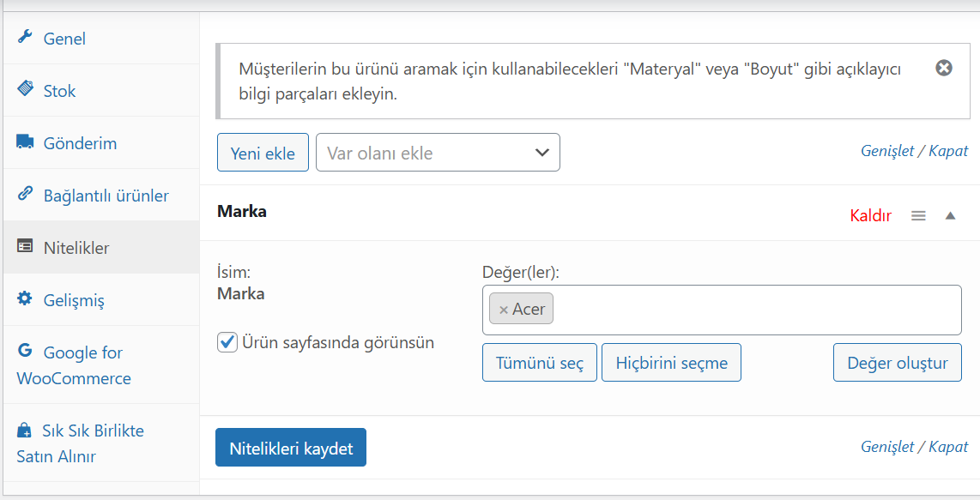The image size is (980, 500).
Task: Remove the Acer value tag
Action: coord(503,310)
